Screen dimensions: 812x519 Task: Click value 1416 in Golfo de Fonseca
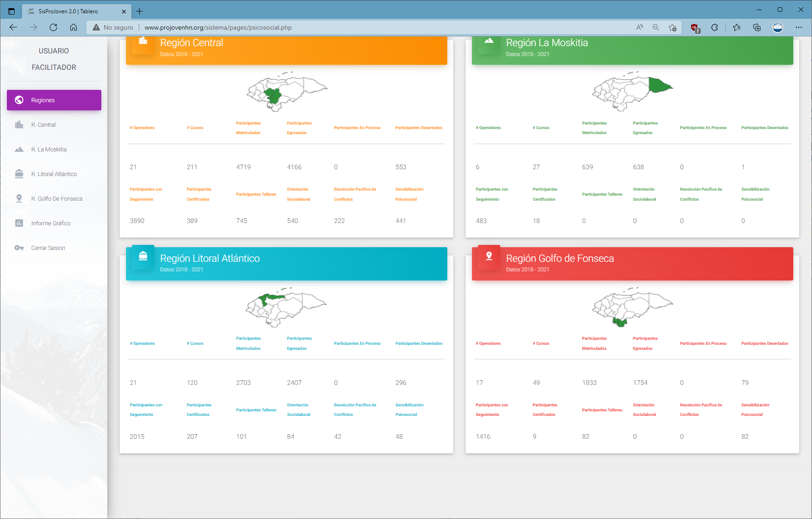(483, 436)
